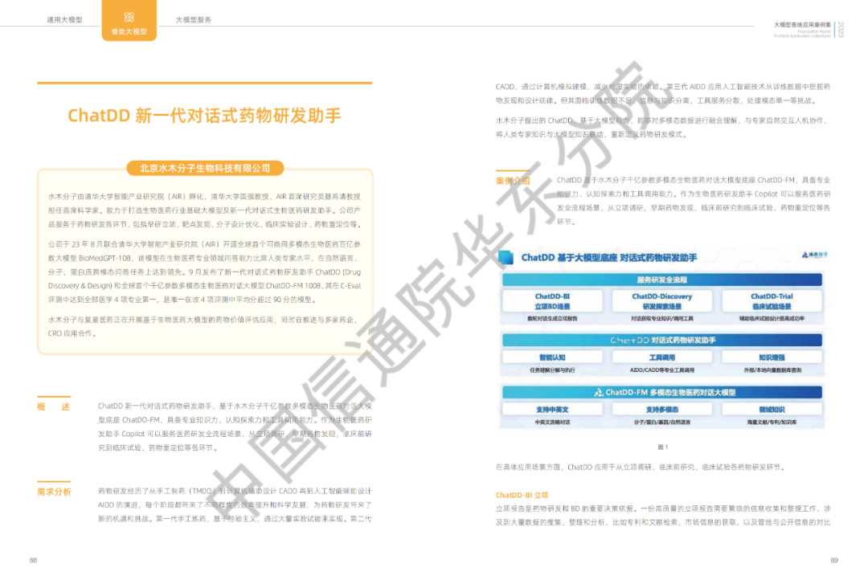Image resolution: width=868 pixels, height=588 pixels.
Task: Select the highlighted orange 行业大模型 tab
Action: 129,20
